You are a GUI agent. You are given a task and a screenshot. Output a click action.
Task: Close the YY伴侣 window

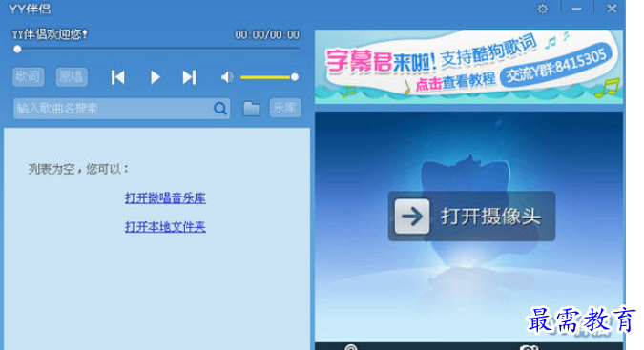[612, 9]
